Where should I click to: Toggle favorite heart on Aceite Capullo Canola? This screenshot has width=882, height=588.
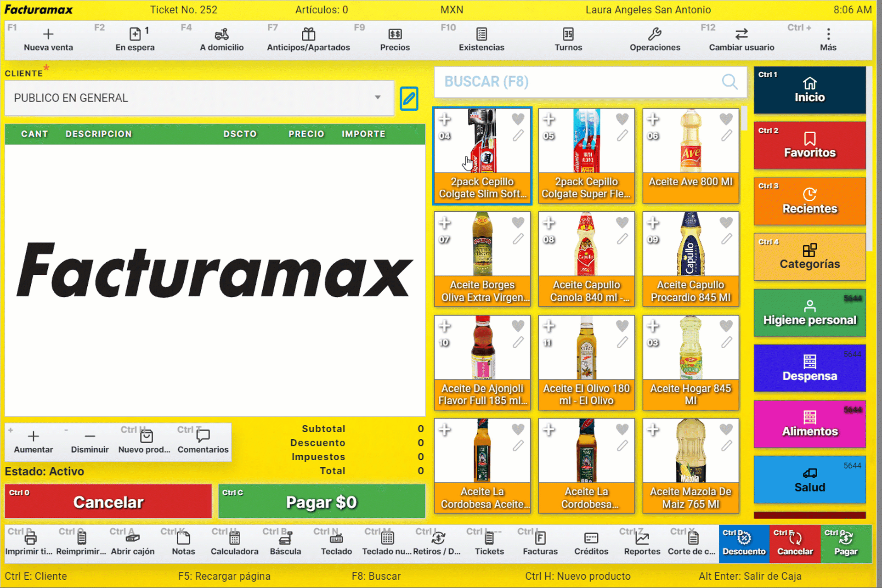(x=622, y=222)
